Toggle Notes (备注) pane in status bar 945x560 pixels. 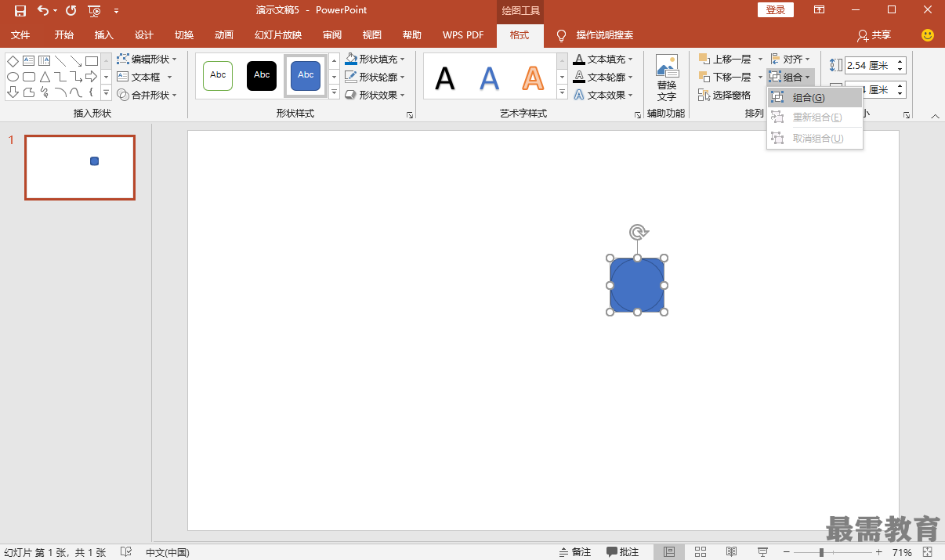pyautogui.click(x=575, y=552)
